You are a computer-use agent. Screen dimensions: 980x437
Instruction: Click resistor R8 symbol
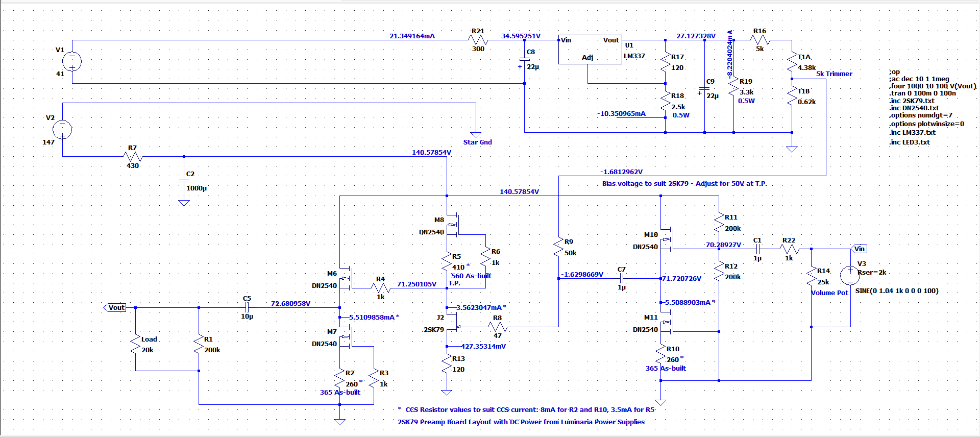tap(497, 327)
